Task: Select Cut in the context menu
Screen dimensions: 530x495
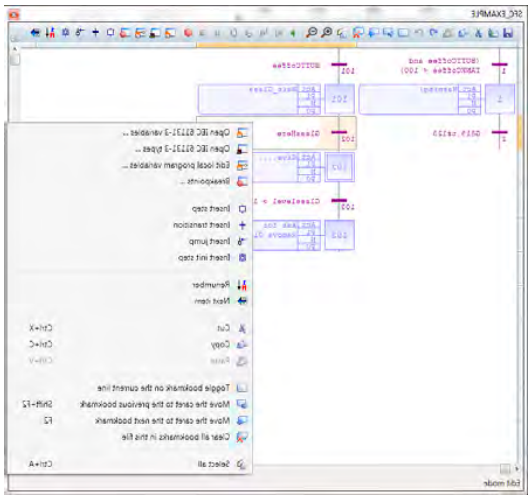Action: pyautogui.click(x=130, y=328)
